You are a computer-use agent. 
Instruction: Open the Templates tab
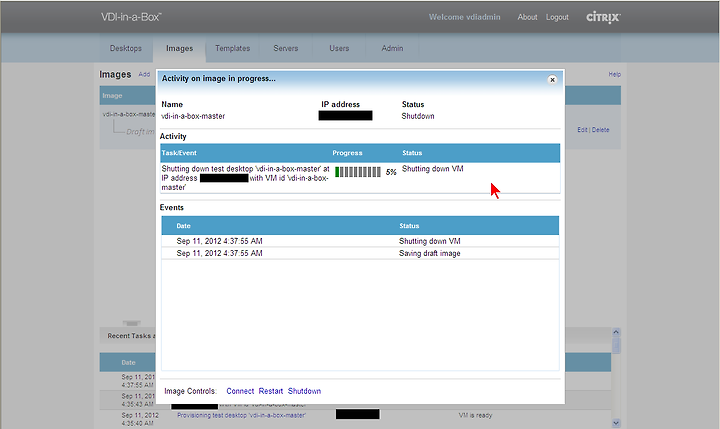coord(233,48)
